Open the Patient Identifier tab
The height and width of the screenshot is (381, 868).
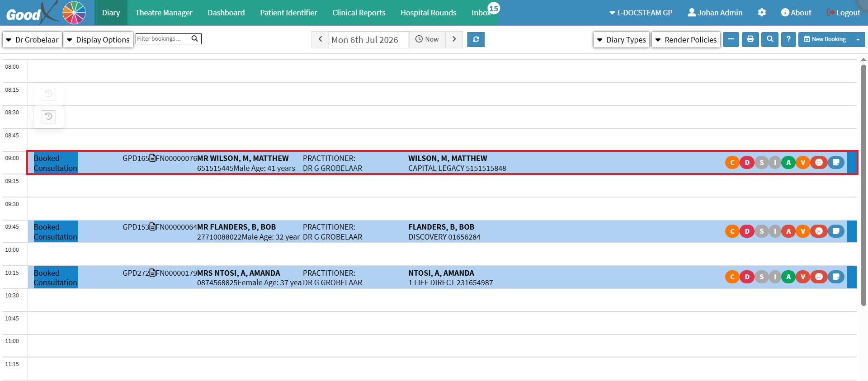(x=288, y=13)
